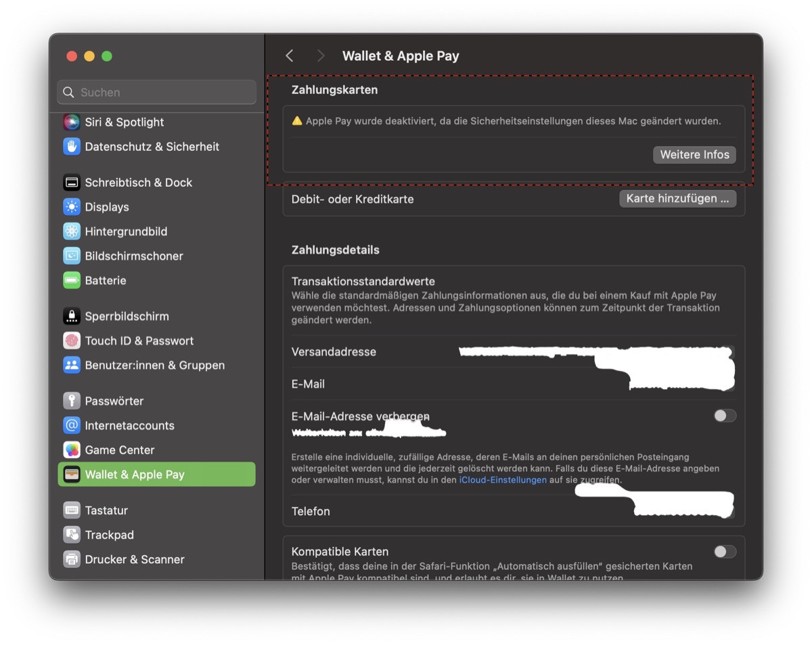The image size is (812, 645).
Task: Open the Versandadresse selection row
Action: click(x=513, y=352)
